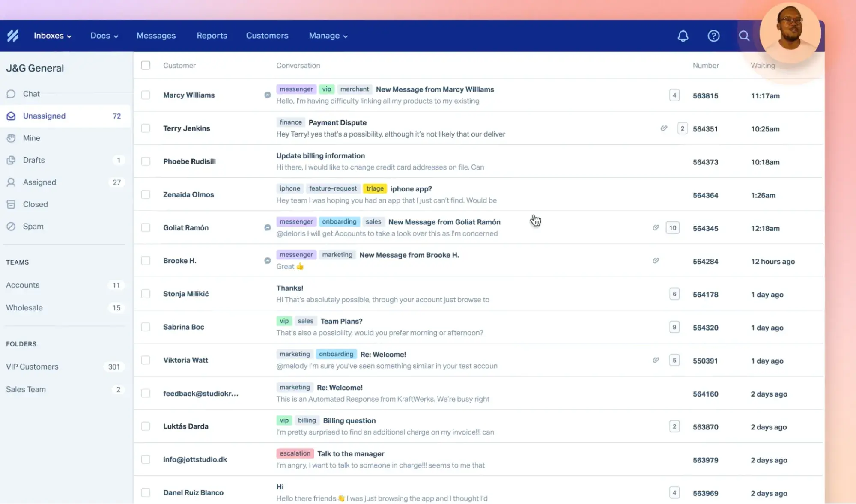Open the Unassigned folder showing 72 conversations
Image resolution: width=856 pixels, height=504 pixels.
click(44, 116)
